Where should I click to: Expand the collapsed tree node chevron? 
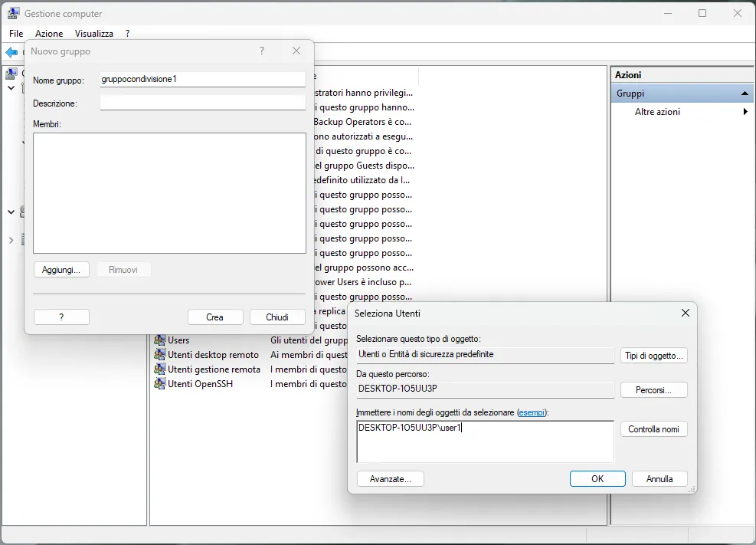pos(11,238)
